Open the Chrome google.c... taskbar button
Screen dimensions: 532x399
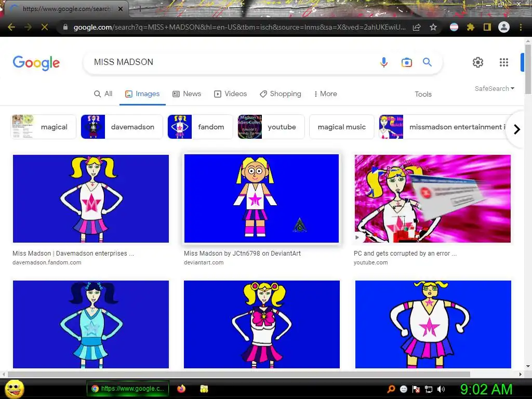(128, 389)
